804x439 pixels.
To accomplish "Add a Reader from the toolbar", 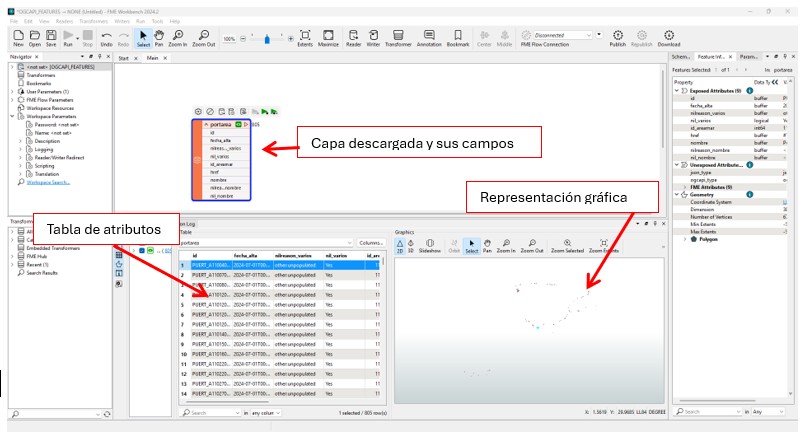I will pyautogui.click(x=353, y=39).
